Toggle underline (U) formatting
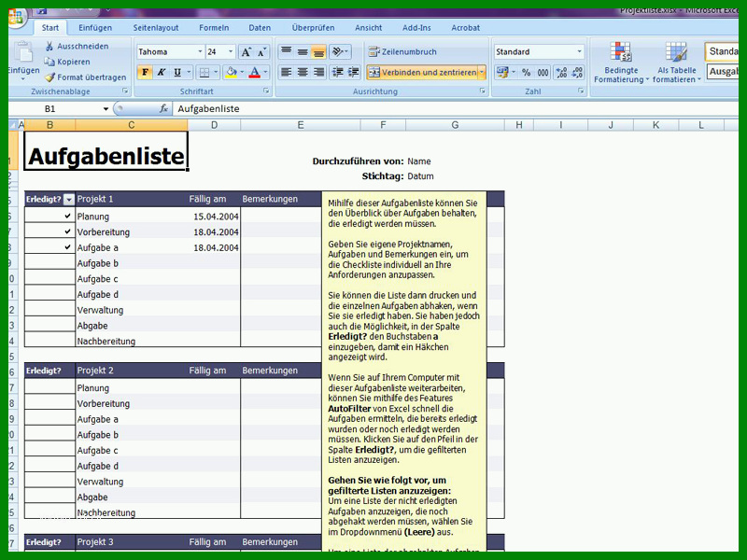This screenshot has width=747, height=560. click(x=177, y=73)
